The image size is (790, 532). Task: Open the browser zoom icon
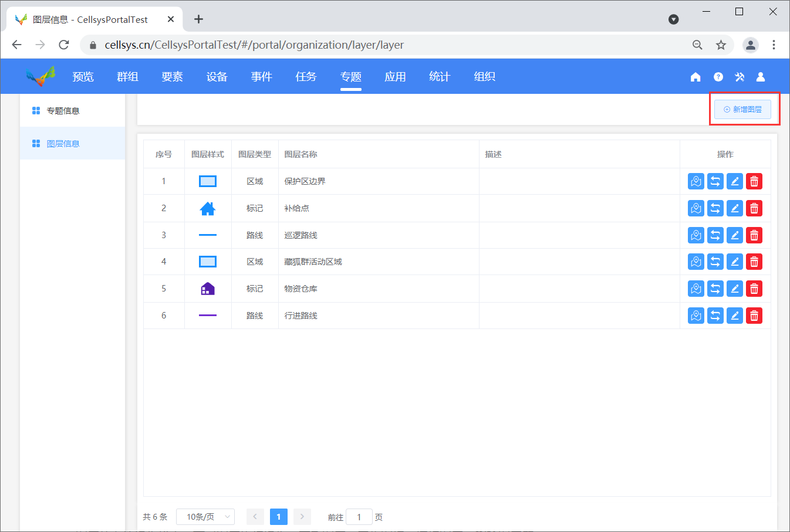(x=697, y=45)
